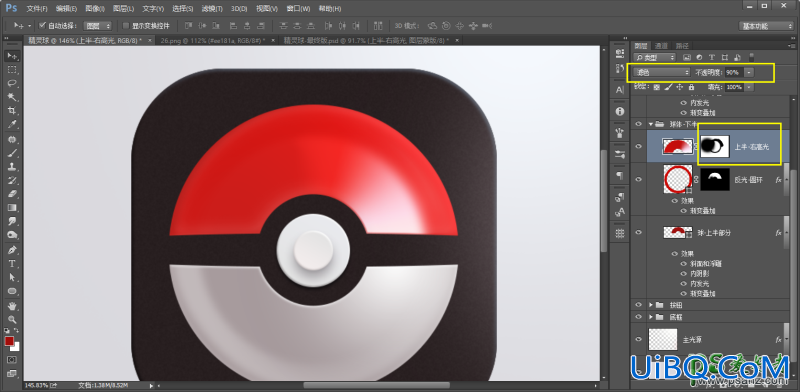Select the Hand tool
This screenshot has height=392, width=800.
coord(12,306)
